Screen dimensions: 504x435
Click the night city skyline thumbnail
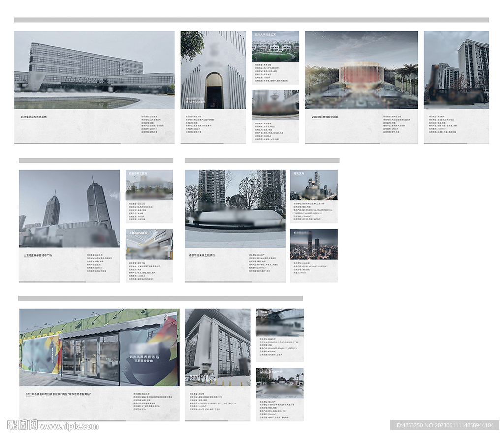(314, 245)
